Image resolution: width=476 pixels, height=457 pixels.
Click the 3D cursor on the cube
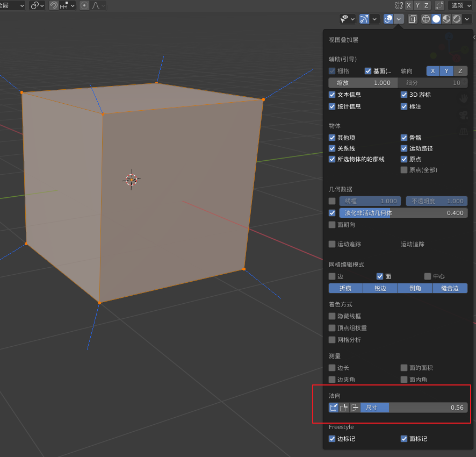click(132, 180)
